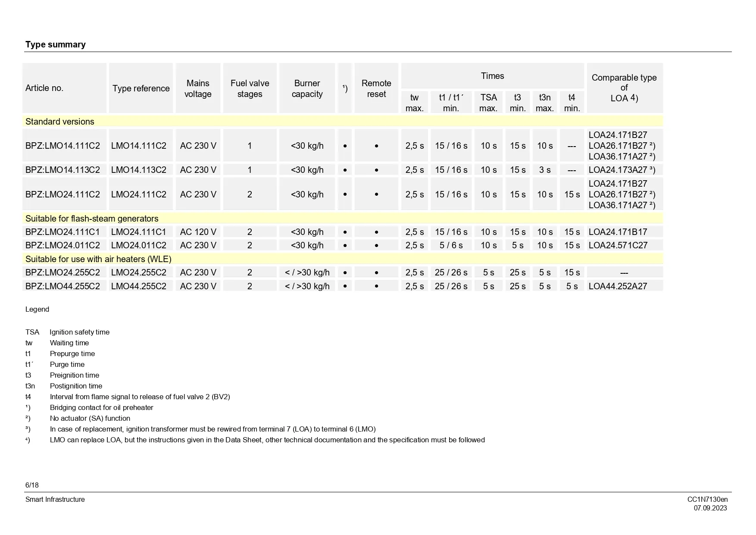
Task: Select the Legend label below the table
Action: pos(37,309)
